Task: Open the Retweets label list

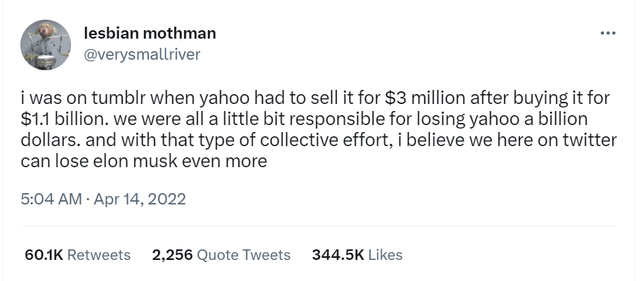Action: 98,254
